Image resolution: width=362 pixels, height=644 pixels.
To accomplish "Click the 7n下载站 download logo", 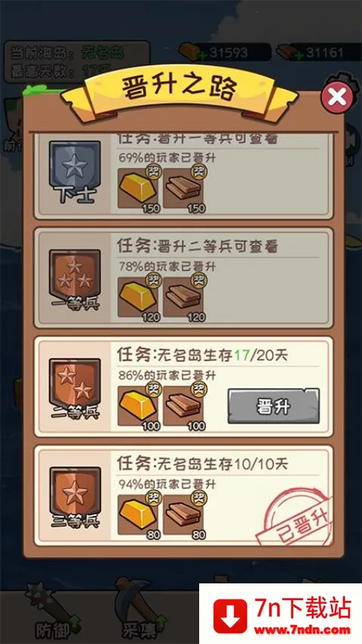I will [281, 614].
